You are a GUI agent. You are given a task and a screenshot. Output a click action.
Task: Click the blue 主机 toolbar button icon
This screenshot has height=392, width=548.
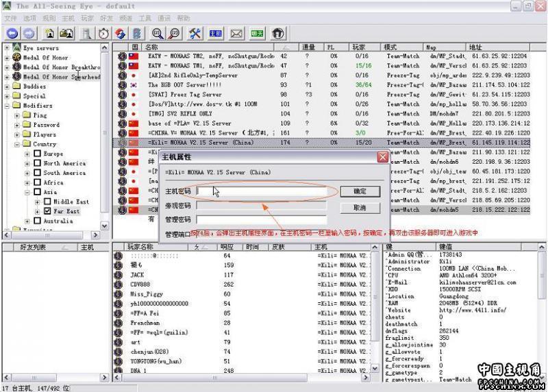[x=216, y=34]
